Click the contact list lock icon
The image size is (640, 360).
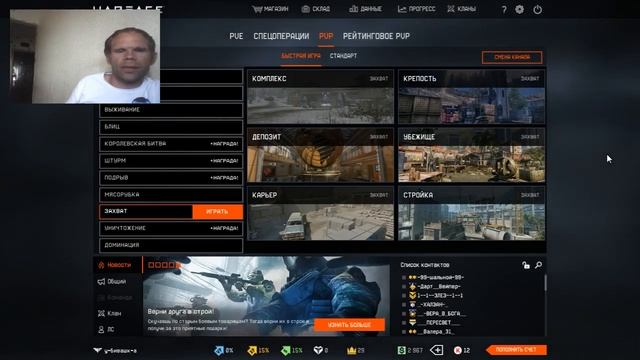tap(526, 265)
